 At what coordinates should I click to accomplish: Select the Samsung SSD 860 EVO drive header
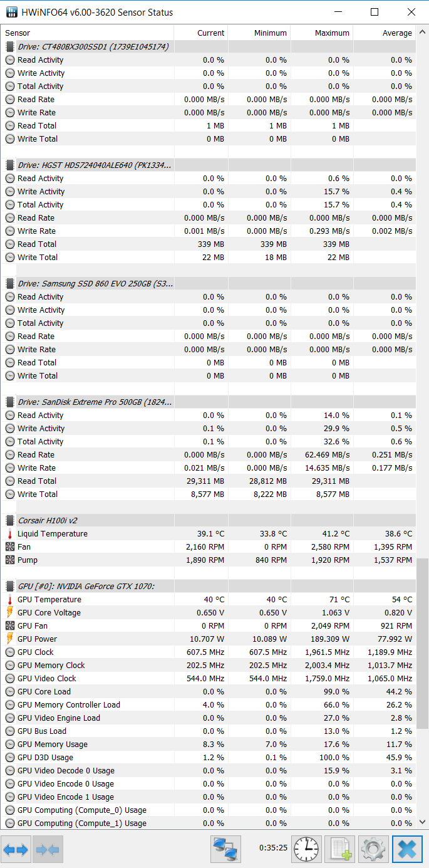tap(95, 283)
